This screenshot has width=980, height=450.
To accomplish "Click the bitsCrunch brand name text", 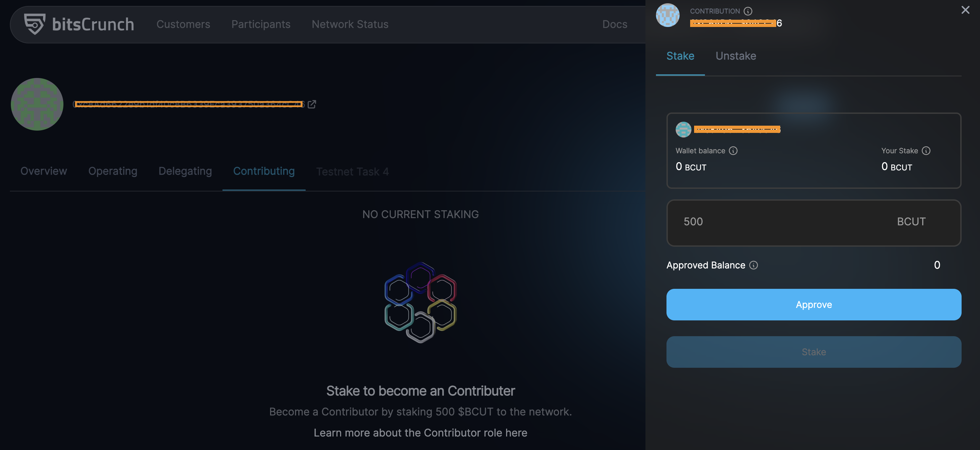I will (x=93, y=24).
